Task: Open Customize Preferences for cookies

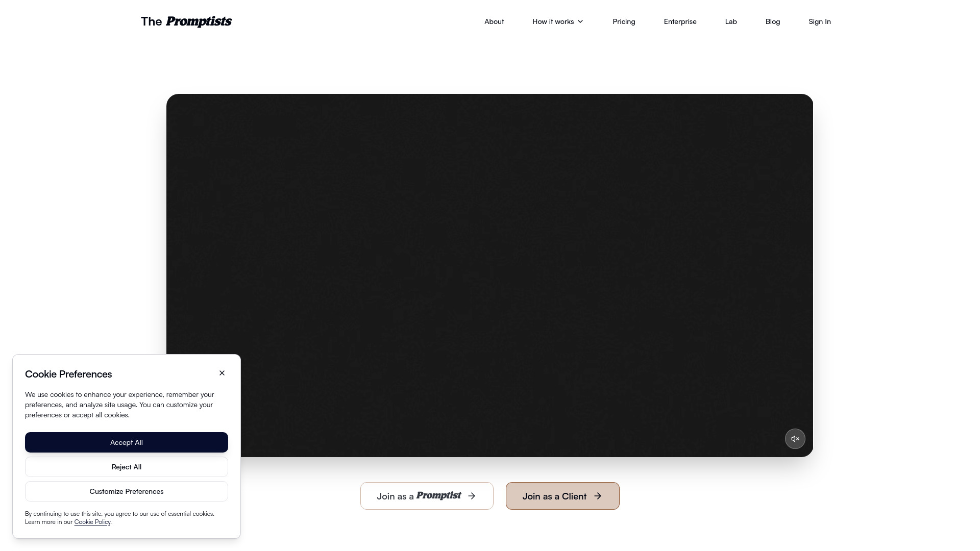Action: [x=127, y=491]
